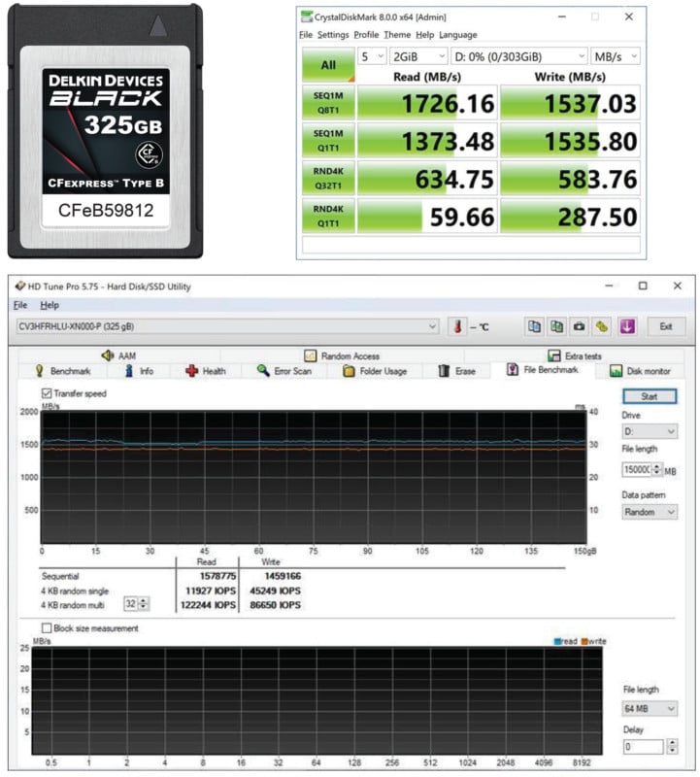Open HD Tune Help menu

click(50, 305)
